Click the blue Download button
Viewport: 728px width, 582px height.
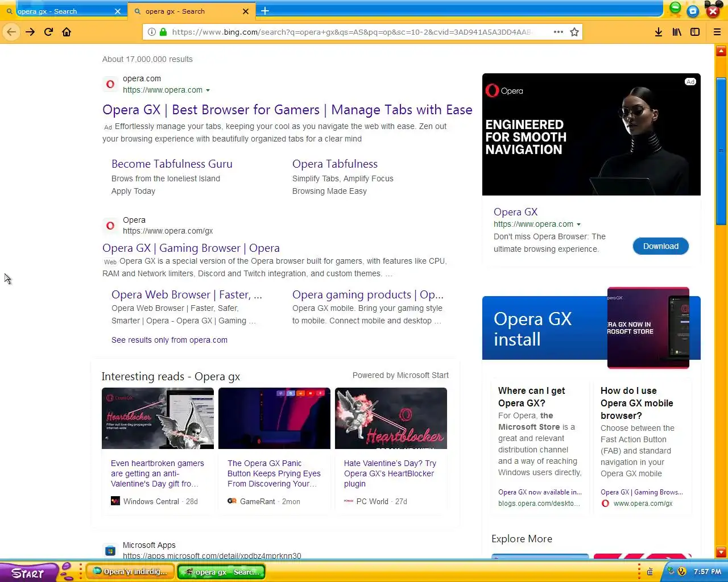[x=661, y=246]
